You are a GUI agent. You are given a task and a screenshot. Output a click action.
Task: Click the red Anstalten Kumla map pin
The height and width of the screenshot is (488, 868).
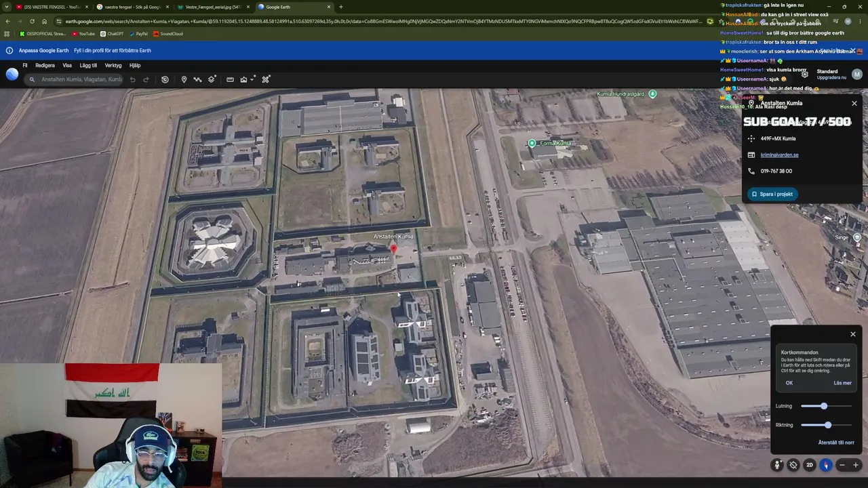click(393, 249)
